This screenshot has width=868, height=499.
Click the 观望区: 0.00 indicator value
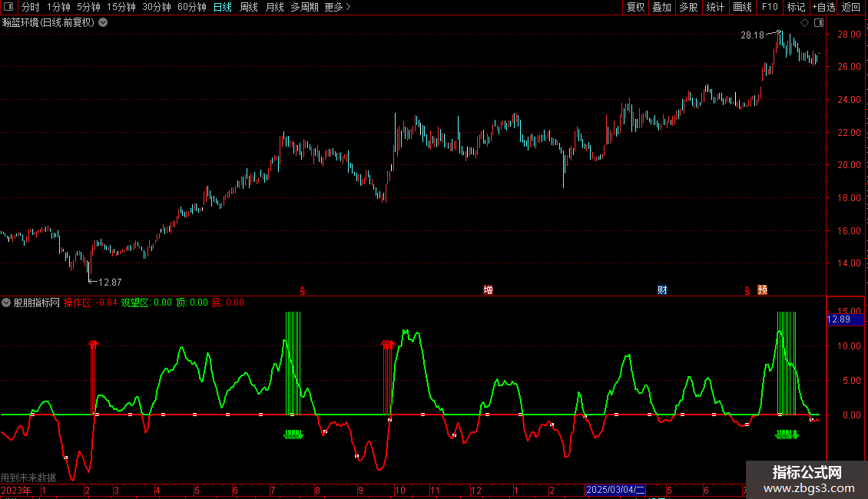point(146,302)
